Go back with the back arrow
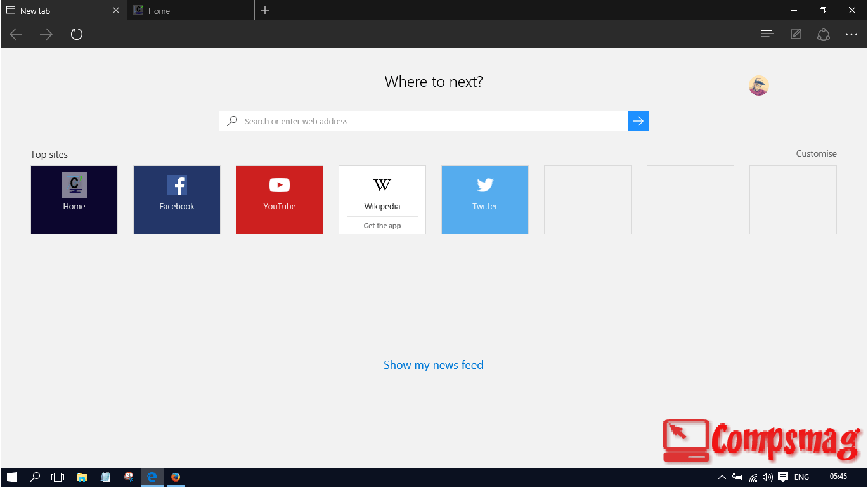 pos(16,34)
